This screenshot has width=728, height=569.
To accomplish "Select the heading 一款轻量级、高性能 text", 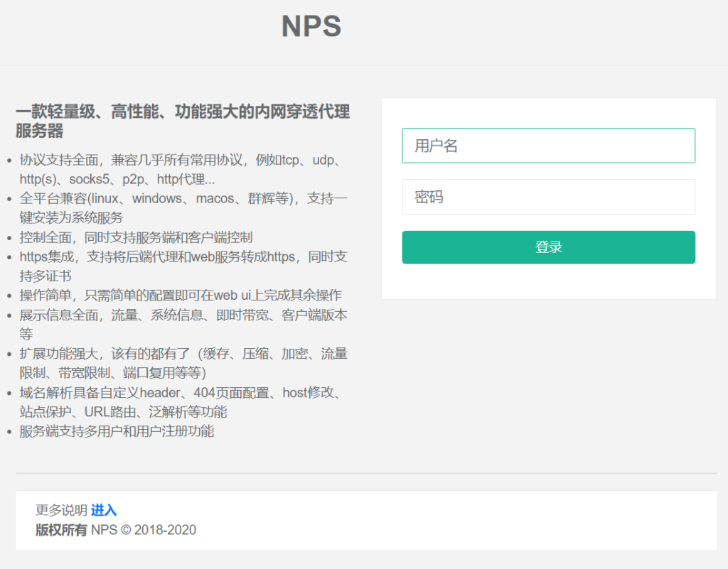I will (183, 121).
